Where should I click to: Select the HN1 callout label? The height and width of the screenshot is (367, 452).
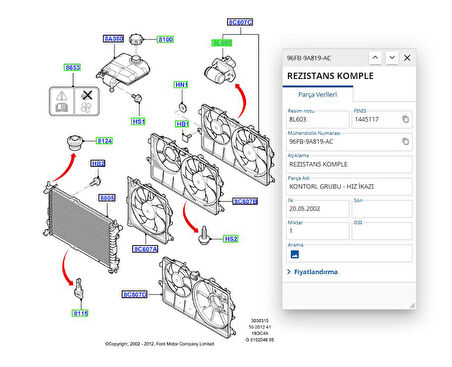(181, 85)
